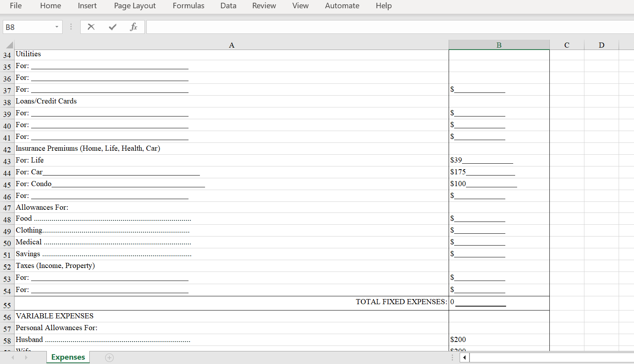Open the File menu

tap(16, 6)
